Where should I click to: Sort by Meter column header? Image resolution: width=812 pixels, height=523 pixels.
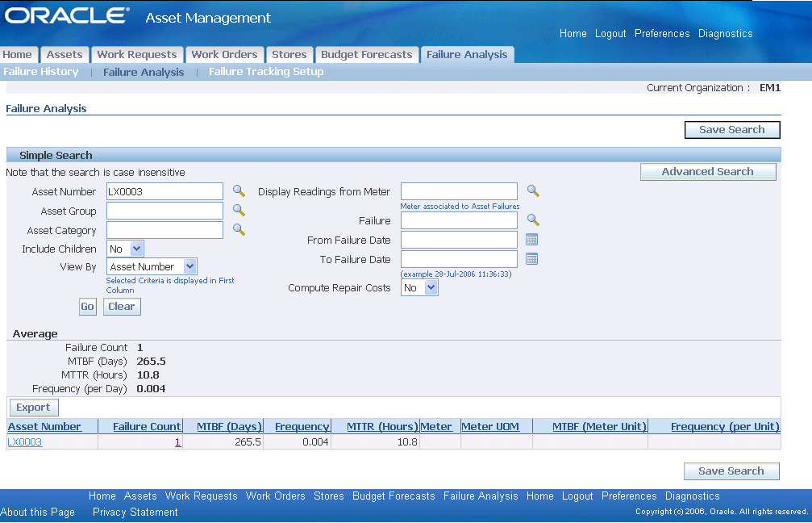click(436, 427)
